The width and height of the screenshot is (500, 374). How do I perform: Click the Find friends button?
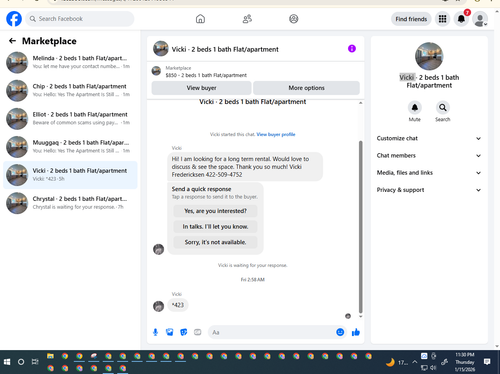point(411,19)
